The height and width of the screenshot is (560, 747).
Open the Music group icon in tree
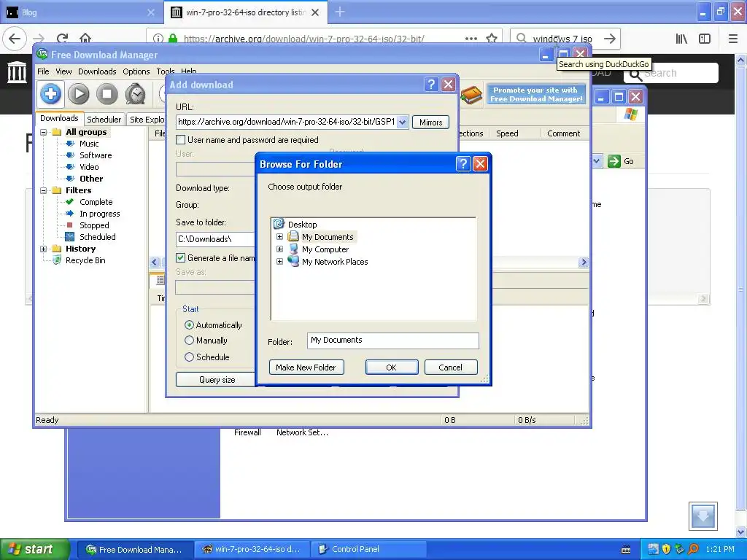coord(70,144)
